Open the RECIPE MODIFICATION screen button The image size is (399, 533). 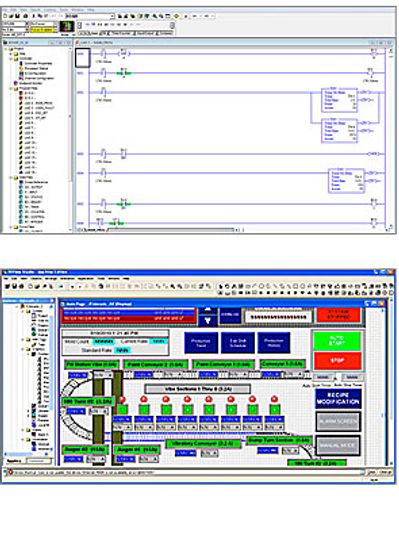pyautogui.click(x=338, y=398)
